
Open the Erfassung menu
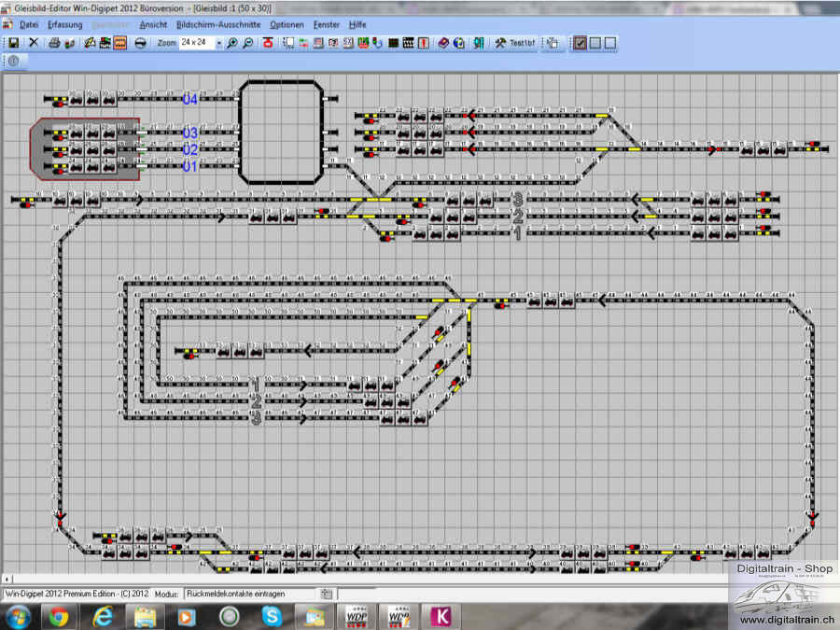point(64,24)
